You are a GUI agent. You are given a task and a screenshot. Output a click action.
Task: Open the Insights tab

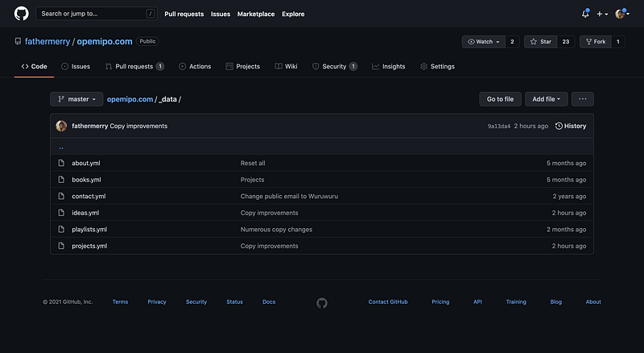pyautogui.click(x=388, y=66)
